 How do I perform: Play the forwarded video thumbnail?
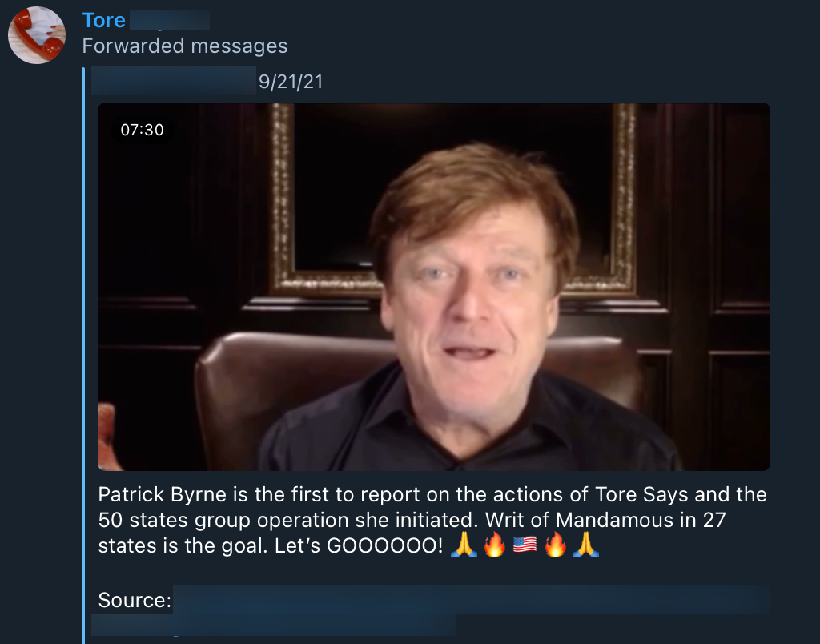(x=433, y=286)
